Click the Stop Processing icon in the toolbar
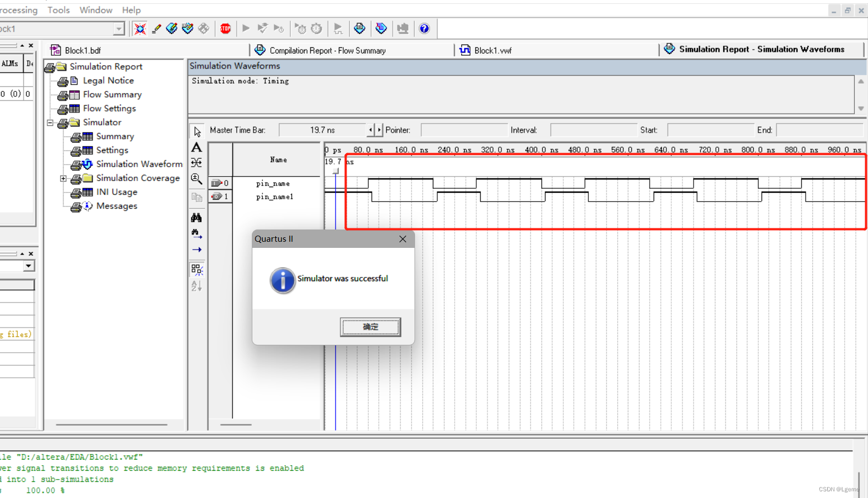Viewport: 868px width, 498px height. pyautogui.click(x=225, y=28)
